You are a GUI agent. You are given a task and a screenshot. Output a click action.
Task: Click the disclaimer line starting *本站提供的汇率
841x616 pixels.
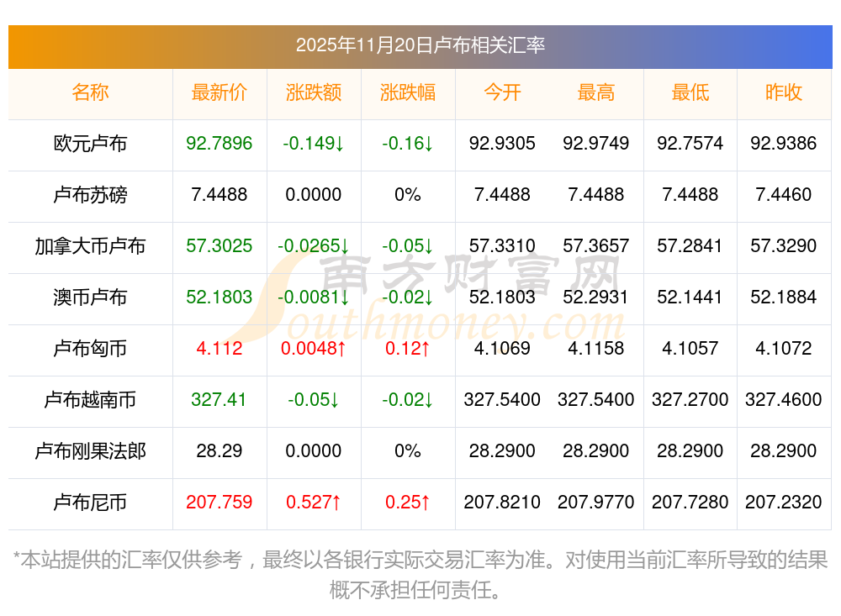tap(420, 560)
